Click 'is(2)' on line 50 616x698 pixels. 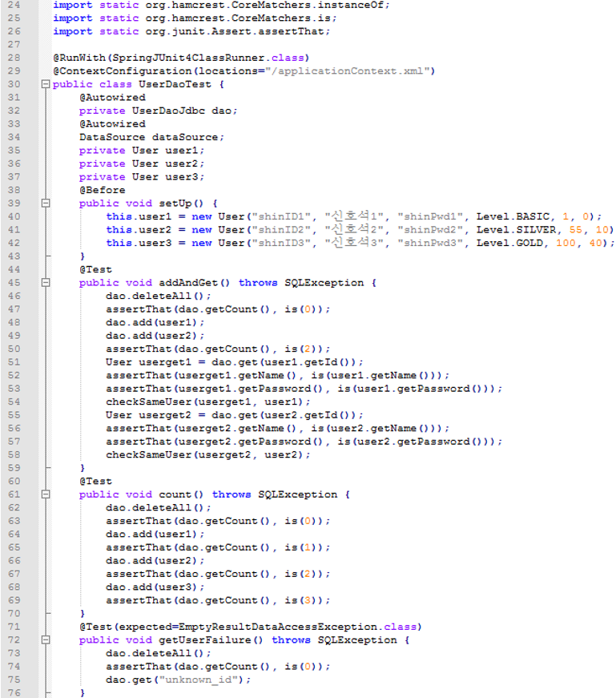[301, 349]
